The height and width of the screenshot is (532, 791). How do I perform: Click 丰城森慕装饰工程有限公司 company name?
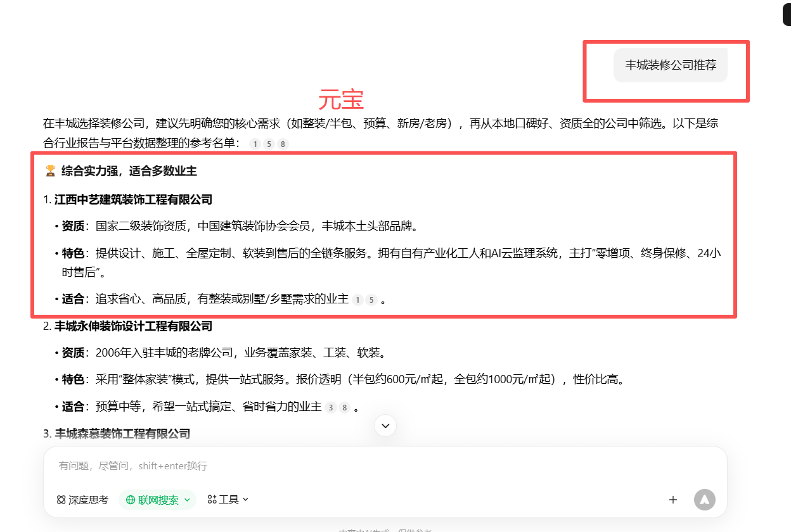122,434
